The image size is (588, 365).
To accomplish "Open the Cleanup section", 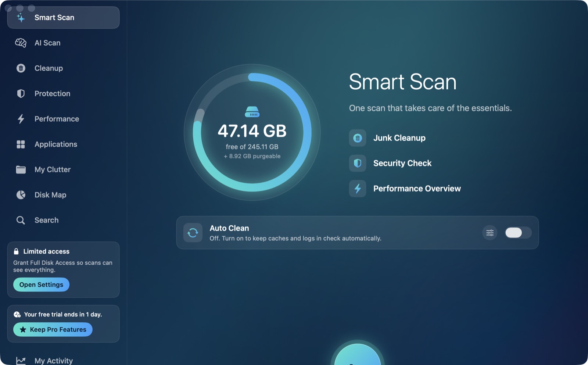I will coord(63,68).
